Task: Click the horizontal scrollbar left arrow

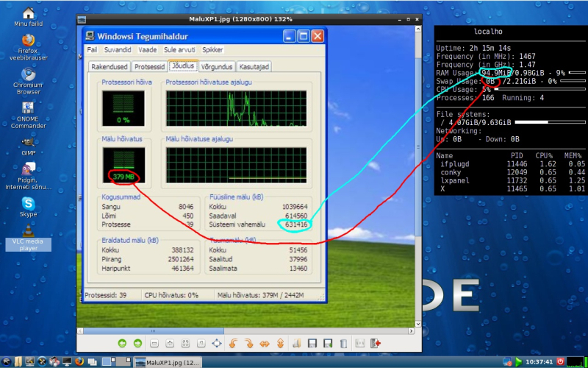Action: 80,330
